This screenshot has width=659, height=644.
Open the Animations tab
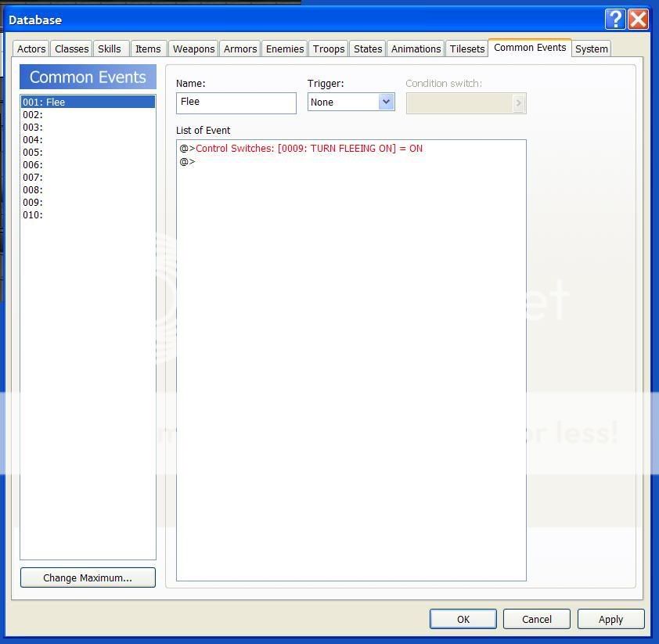coord(416,49)
